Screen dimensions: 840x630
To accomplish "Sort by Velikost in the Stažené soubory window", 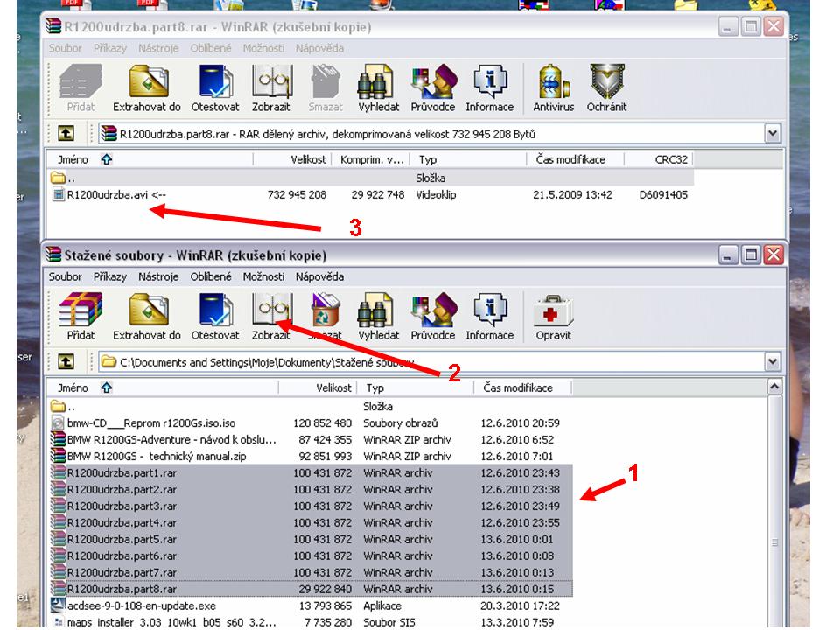I will (x=318, y=388).
